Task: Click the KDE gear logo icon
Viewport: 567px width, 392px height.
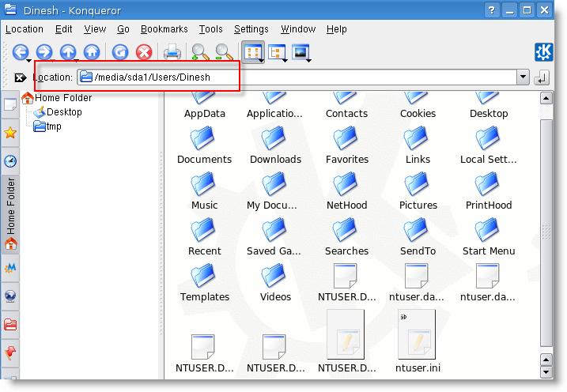Action: tap(544, 52)
